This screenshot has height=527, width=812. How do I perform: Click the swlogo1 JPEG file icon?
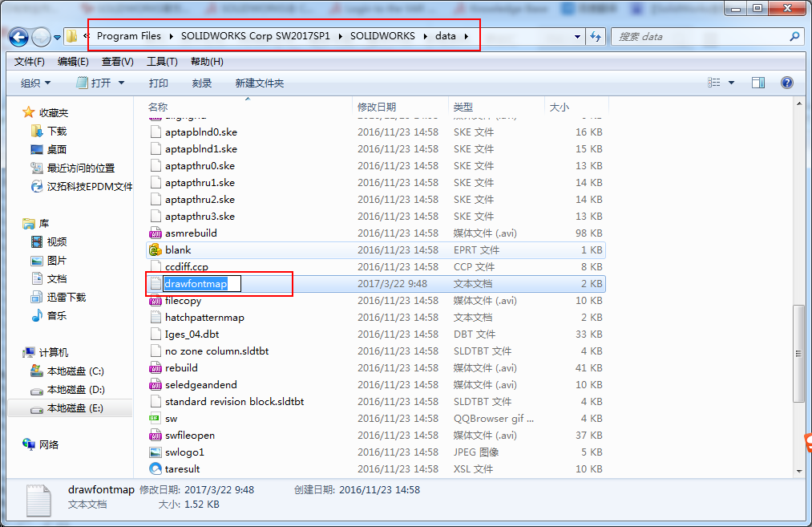(156, 452)
